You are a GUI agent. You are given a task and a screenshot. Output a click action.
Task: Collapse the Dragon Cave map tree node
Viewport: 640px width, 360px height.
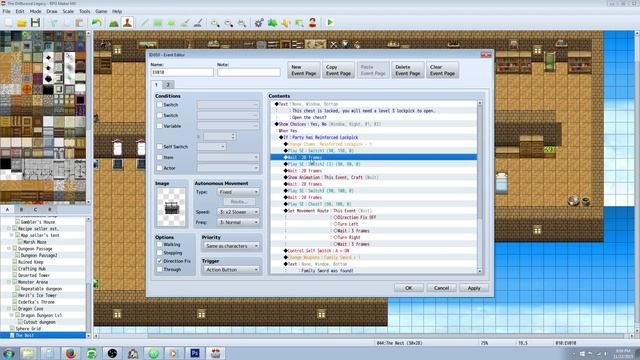[x=9, y=309]
